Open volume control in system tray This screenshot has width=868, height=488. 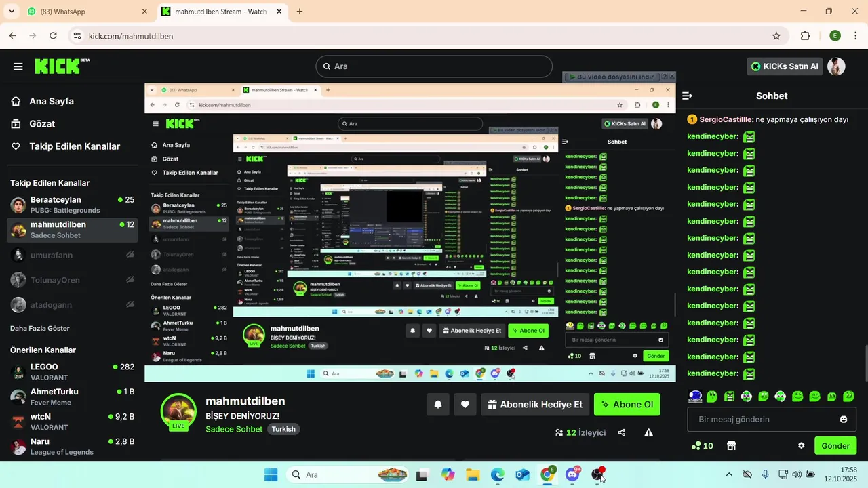797,474
